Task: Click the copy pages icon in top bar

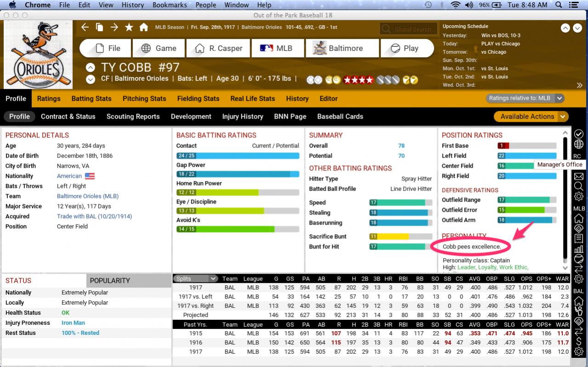Action: tap(99, 27)
